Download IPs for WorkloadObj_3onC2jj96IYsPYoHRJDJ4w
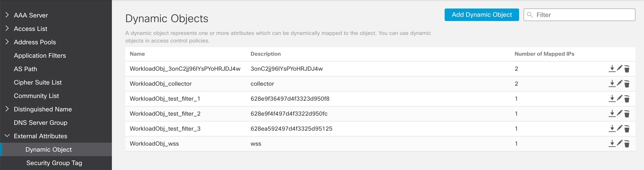 pos(612,68)
